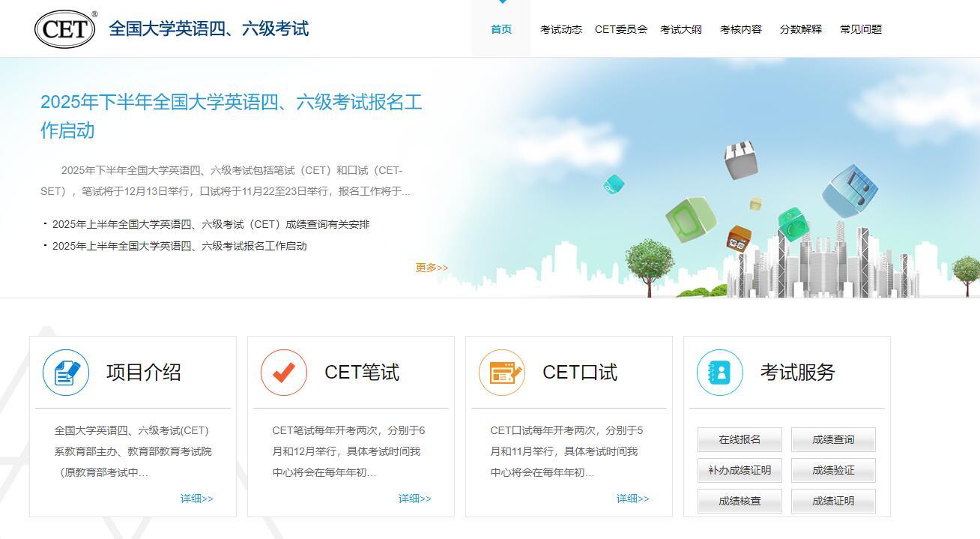Click the CET logo in the header

64,28
